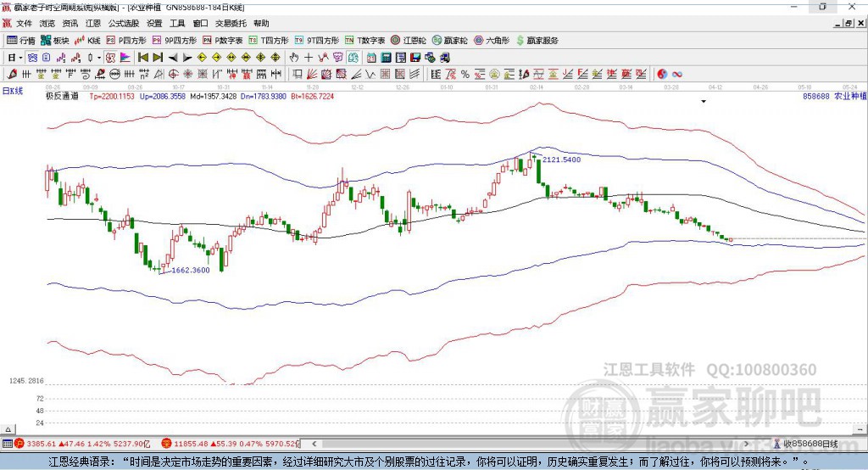Open 赢家服务 with dollar icon

537,41
